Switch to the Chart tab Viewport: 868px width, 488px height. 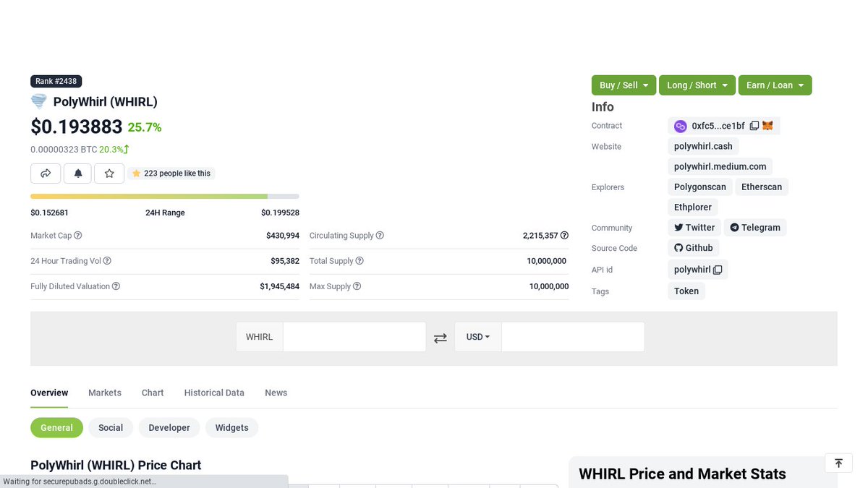pyautogui.click(x=153, y=393)
